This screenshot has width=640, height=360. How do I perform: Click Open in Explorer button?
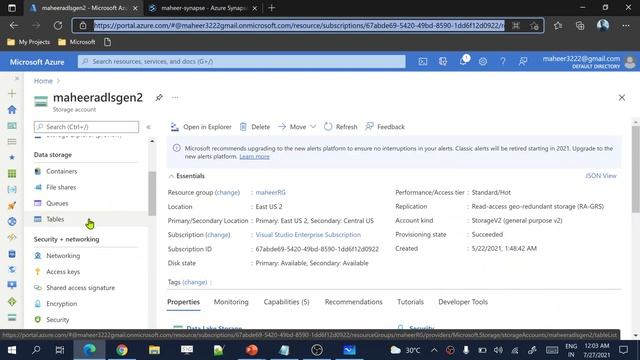(201, 127)
